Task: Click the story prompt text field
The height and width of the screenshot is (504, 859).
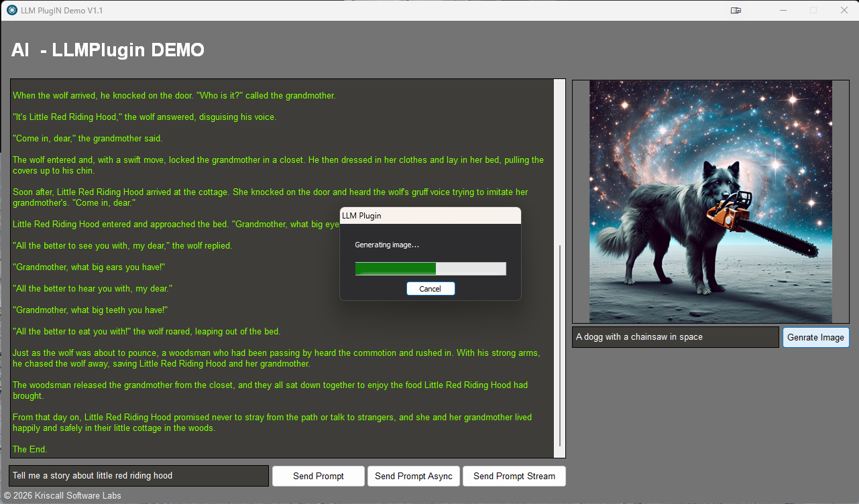Action: pyautogui.click(x=139, y=476)
